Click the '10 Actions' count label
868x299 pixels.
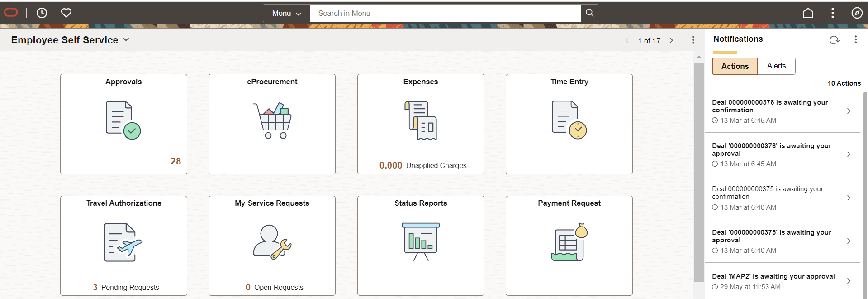(844, 83)
